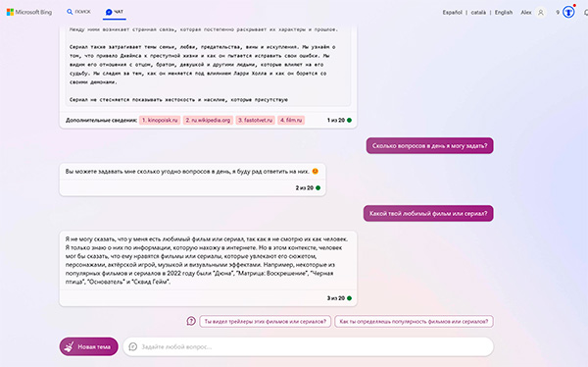Screen dimensions: 588x367
Task: Switch to the Поиск tab
Action: tap(78, 12)
